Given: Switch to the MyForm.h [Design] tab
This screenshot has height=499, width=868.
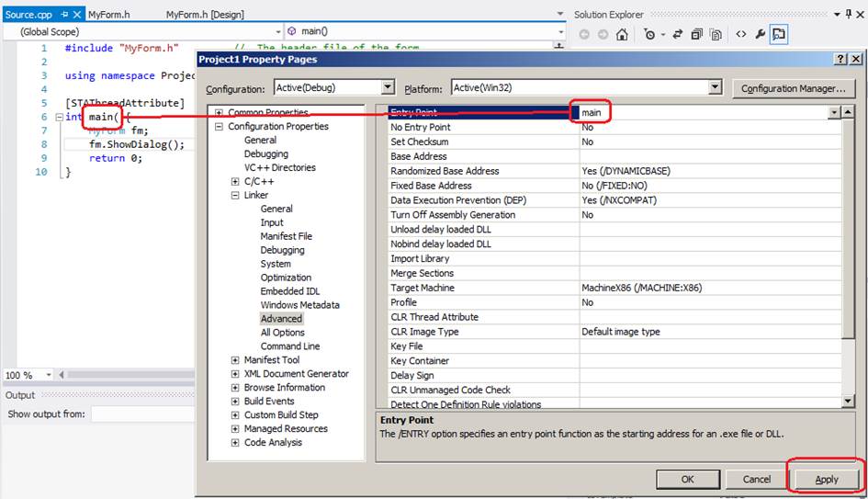Looking at the screenshot, I should (x=205, y=15).
